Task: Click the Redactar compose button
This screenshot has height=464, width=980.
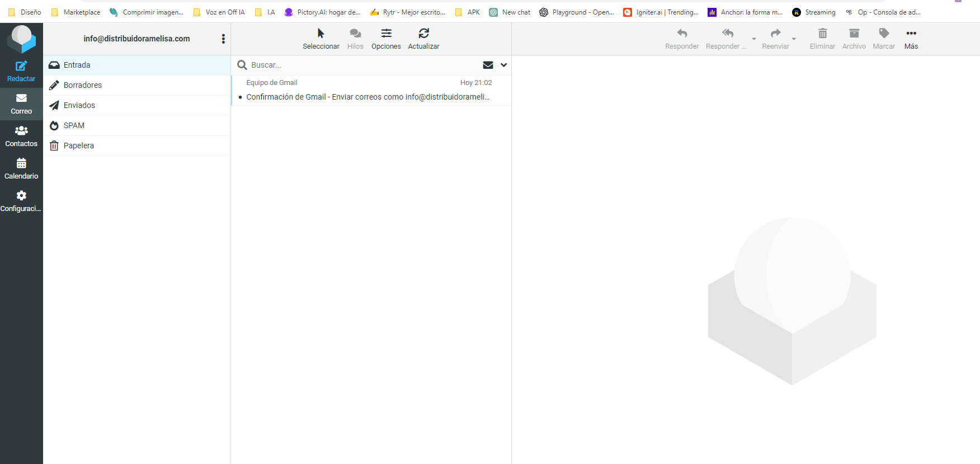Action: tap(21, 72)
